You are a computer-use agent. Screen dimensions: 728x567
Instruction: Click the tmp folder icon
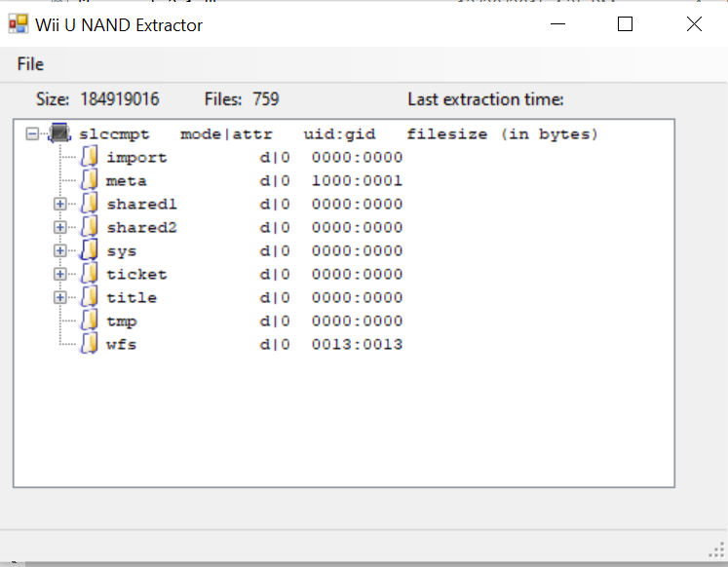89,321
